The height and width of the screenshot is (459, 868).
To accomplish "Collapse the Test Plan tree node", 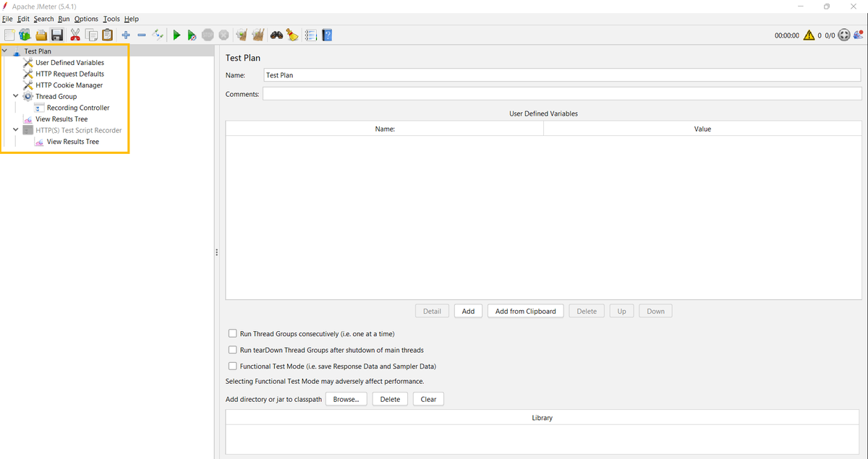I will pyautogui.click(x=5, y=51).
